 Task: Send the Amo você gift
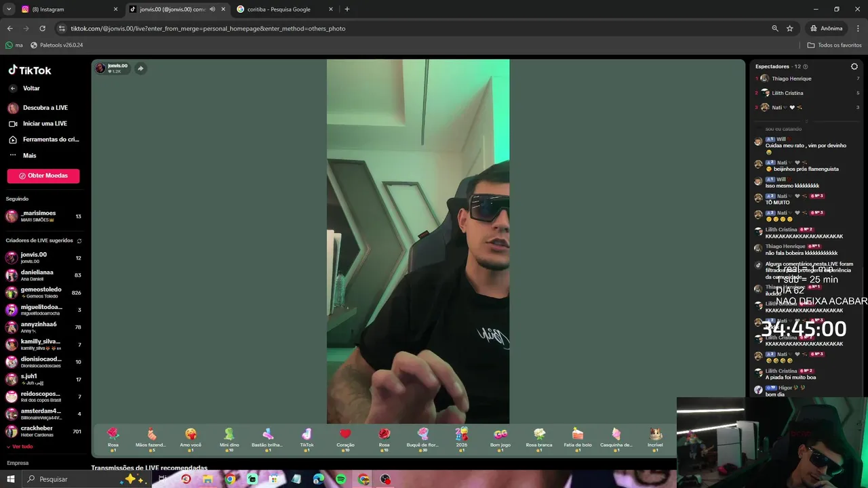[x=191, y=439]
